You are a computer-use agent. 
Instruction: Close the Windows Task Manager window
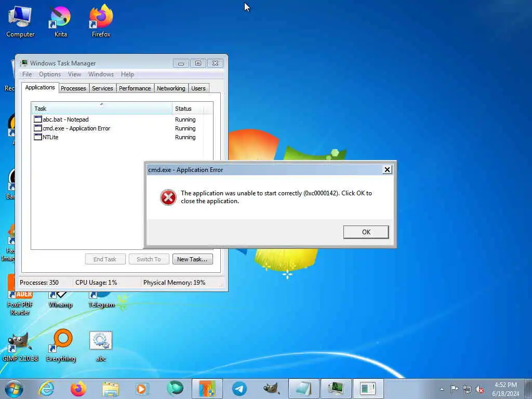(215, 63)
